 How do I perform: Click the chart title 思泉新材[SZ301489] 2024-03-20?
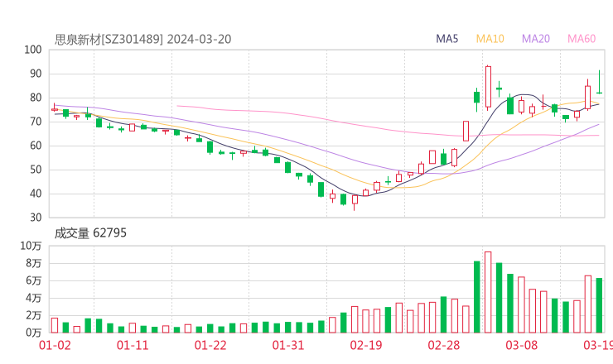[x=142, y=39]
